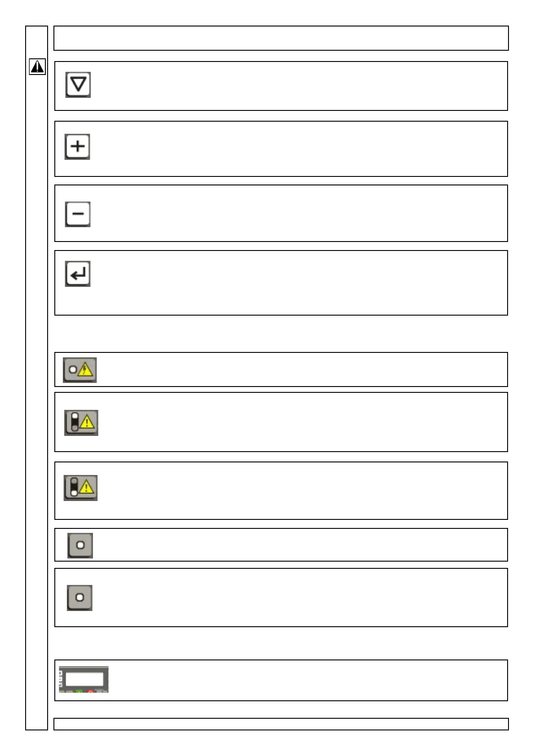This screenshot has width=535, height=756.
Task: Click the green button on the control panel image
Action: coord(79,691)
